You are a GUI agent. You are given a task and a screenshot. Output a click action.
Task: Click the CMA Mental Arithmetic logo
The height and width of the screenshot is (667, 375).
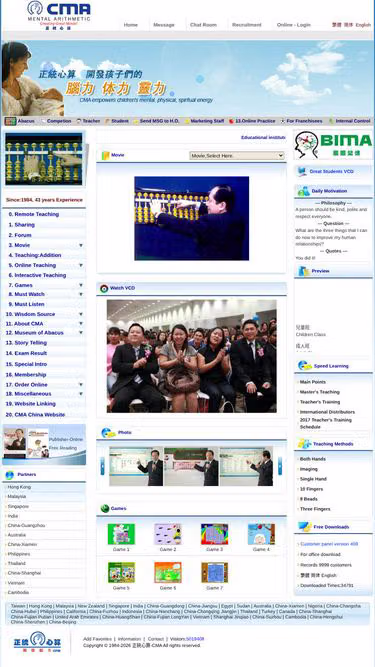(59, 15)
